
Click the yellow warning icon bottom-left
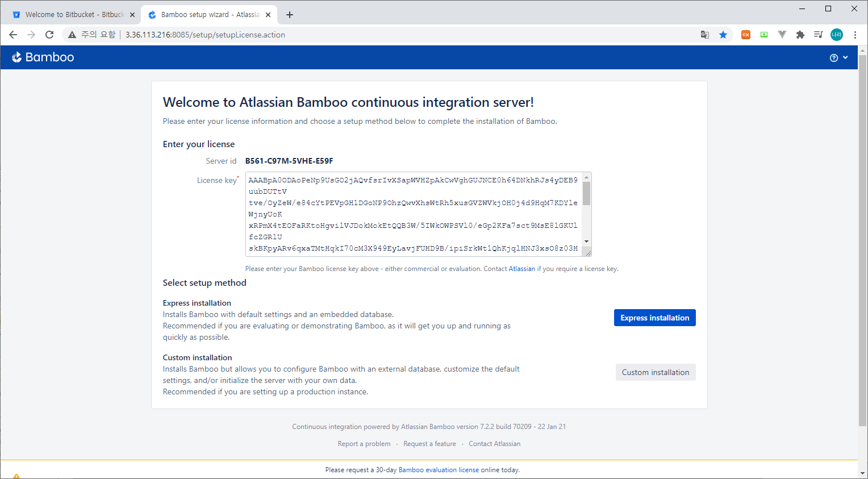click(16, 476)
